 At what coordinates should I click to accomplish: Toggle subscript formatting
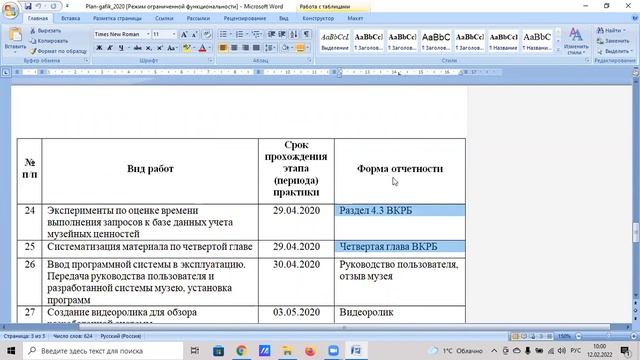point(149,48)
